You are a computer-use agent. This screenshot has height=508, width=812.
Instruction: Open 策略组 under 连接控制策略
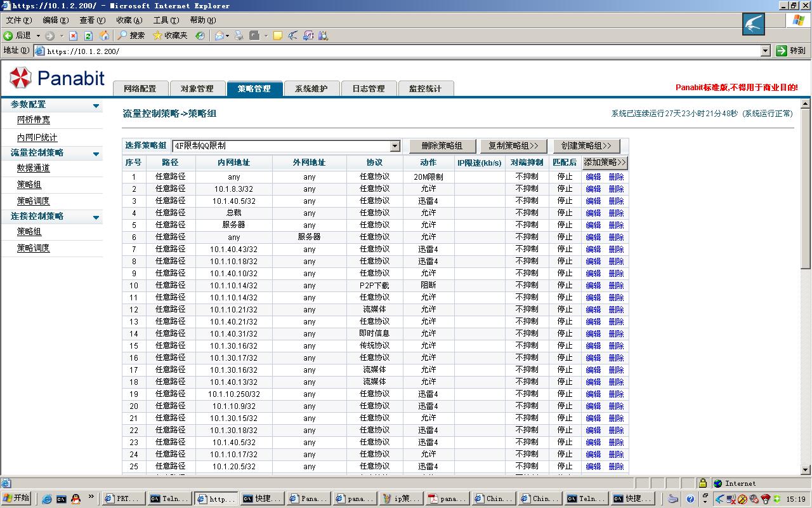point(29,232)
